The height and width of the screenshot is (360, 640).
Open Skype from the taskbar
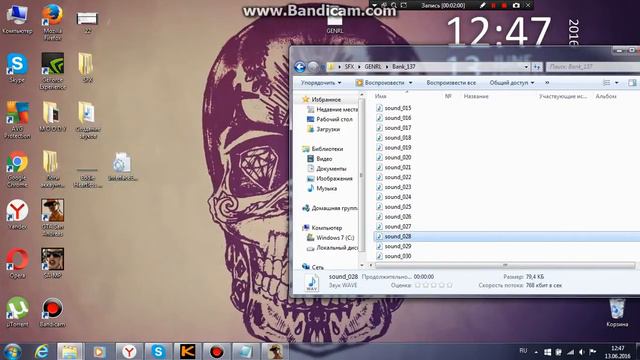[158, 351]
